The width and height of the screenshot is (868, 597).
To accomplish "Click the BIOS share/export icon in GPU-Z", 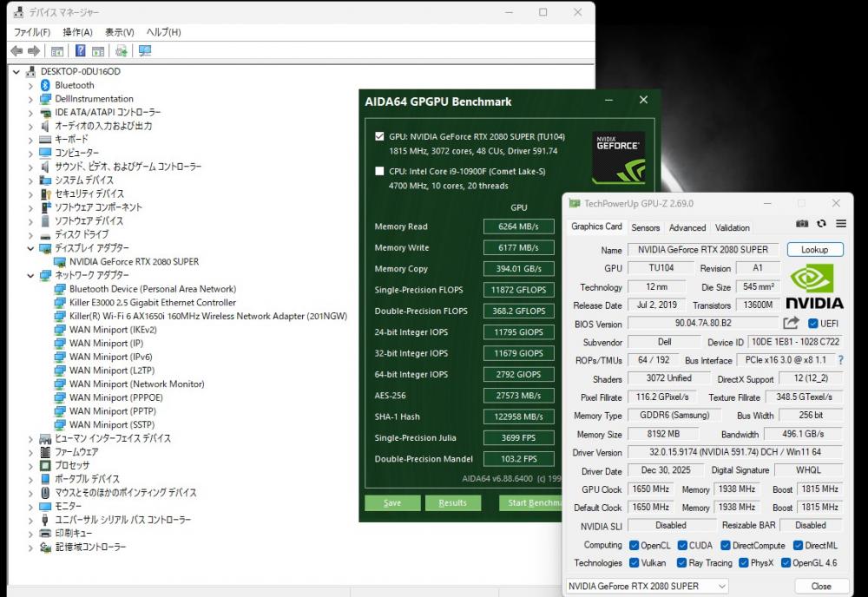I will 791,323.
